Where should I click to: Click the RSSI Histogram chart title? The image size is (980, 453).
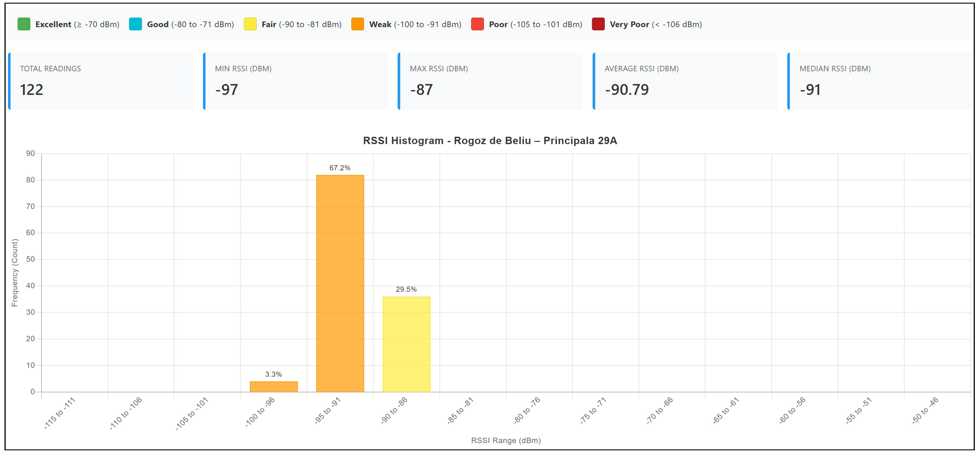point(490,141)
